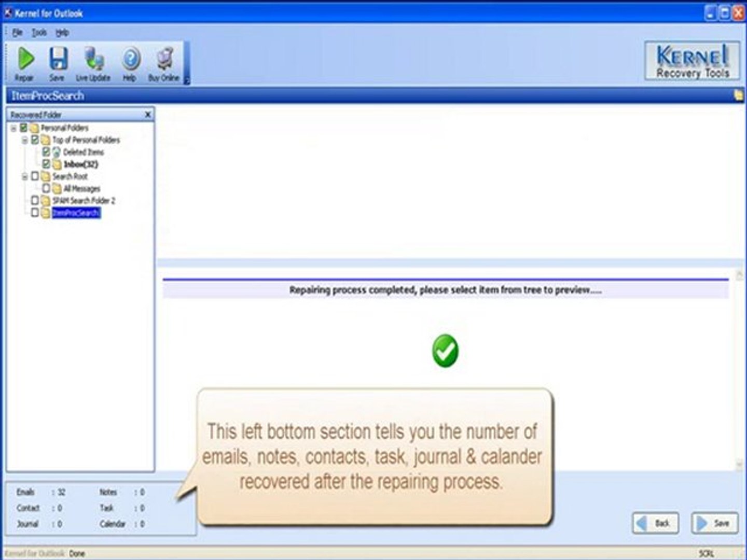Image resolution: width=747 pixels, height=560 pixels.
Task: Click the SCRL indicator in status bar
Action: click(706, 554)
